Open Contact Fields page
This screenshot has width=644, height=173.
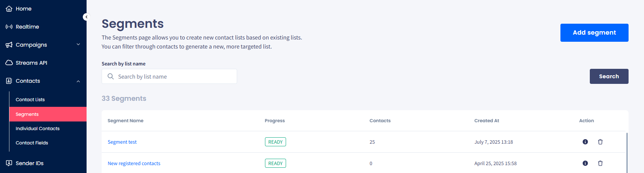click(32, 143)
